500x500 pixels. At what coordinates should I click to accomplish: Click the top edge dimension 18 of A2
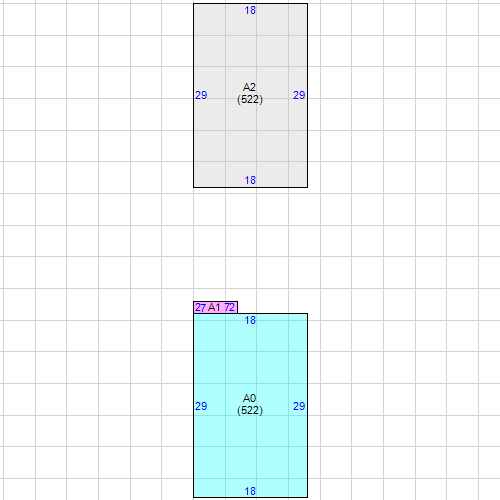click(x=250, y=10)
